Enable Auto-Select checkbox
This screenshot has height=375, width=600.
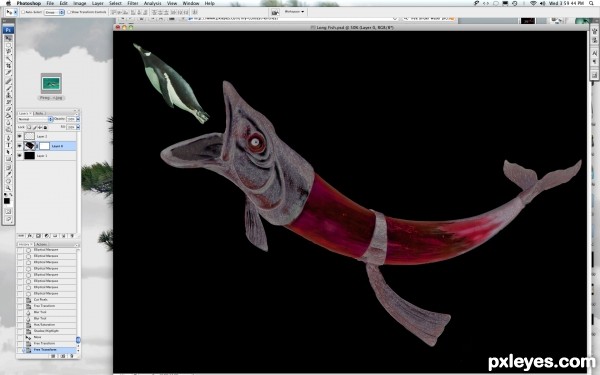point(23,12)
